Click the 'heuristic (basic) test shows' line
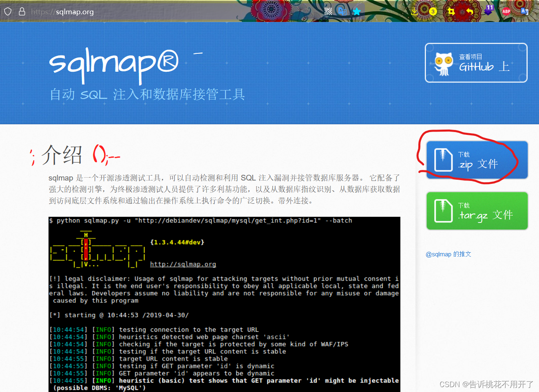Viewport: 539px width, 392px height. (224, 384)
